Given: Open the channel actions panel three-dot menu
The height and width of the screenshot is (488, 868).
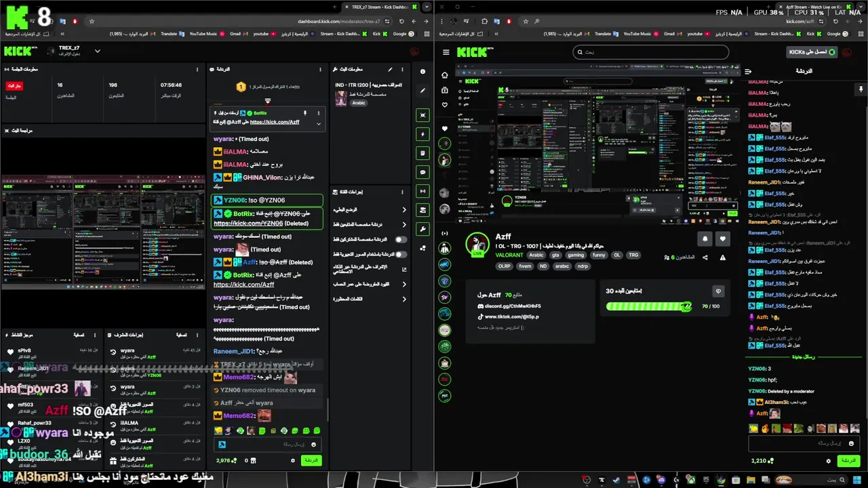Looking at the screenshot, I should (x=403, y=192).
